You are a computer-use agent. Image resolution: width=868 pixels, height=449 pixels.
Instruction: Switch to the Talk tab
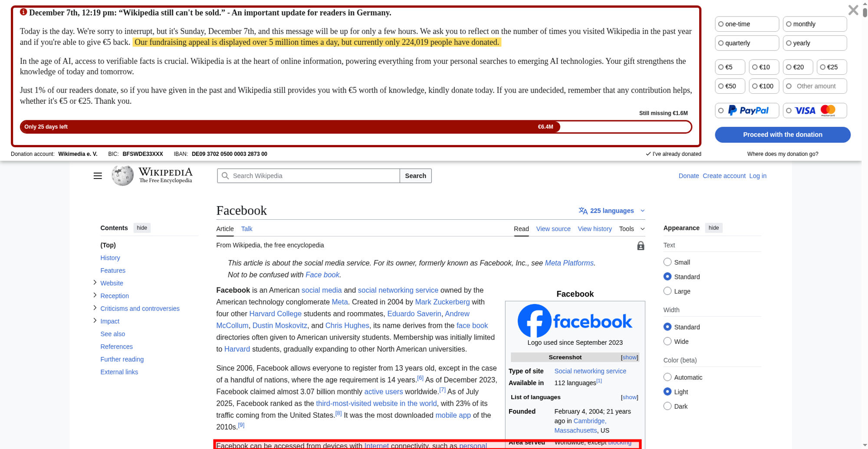pyautogui.click(x=247, y=229)
